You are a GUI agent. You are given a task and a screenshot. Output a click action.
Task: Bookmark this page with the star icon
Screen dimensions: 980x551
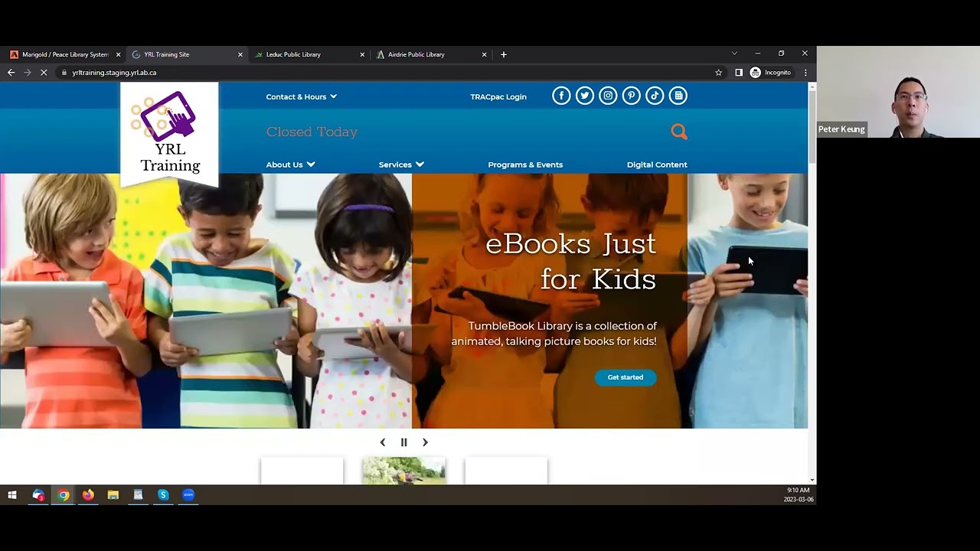(718, 73)
